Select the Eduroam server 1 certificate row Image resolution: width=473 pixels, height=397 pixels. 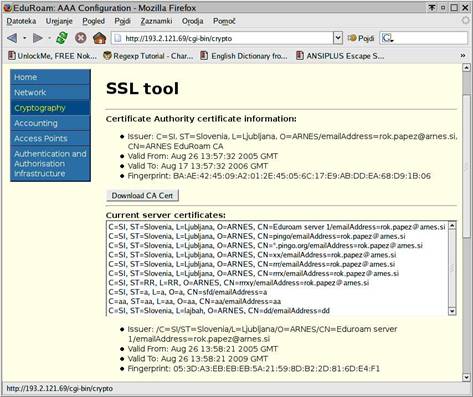[x=277, y=227]
